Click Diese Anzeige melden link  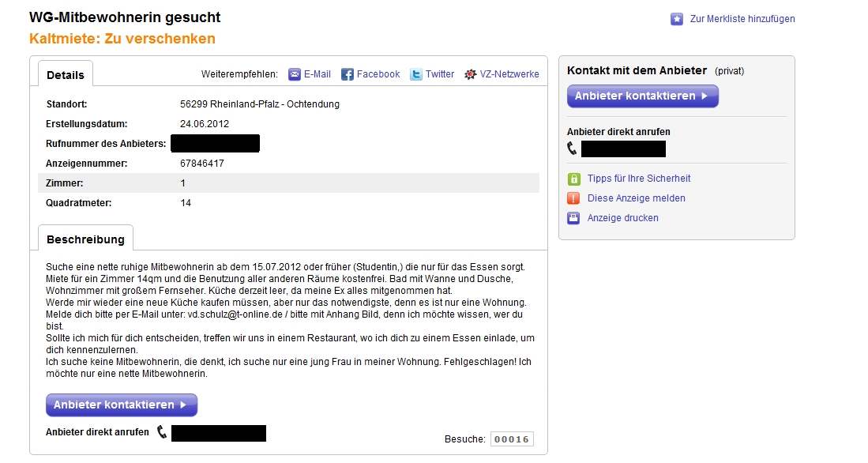pos(636,198)
